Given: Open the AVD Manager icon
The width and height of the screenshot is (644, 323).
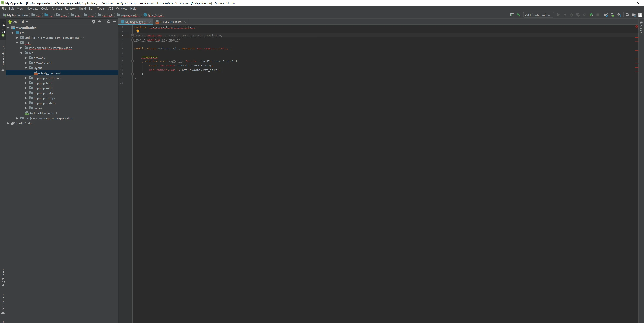Looking at the screenshot, I should tap(612, 15).
